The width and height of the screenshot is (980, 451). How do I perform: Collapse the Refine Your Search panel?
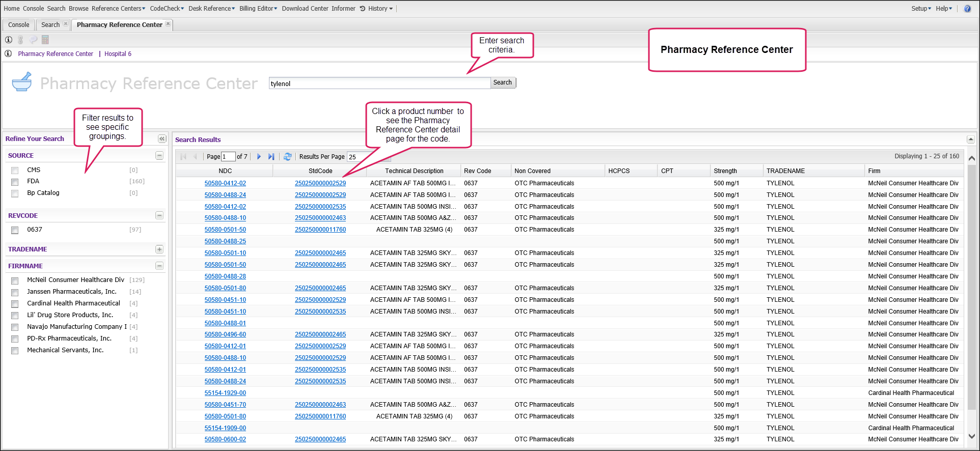click(162, 139)
